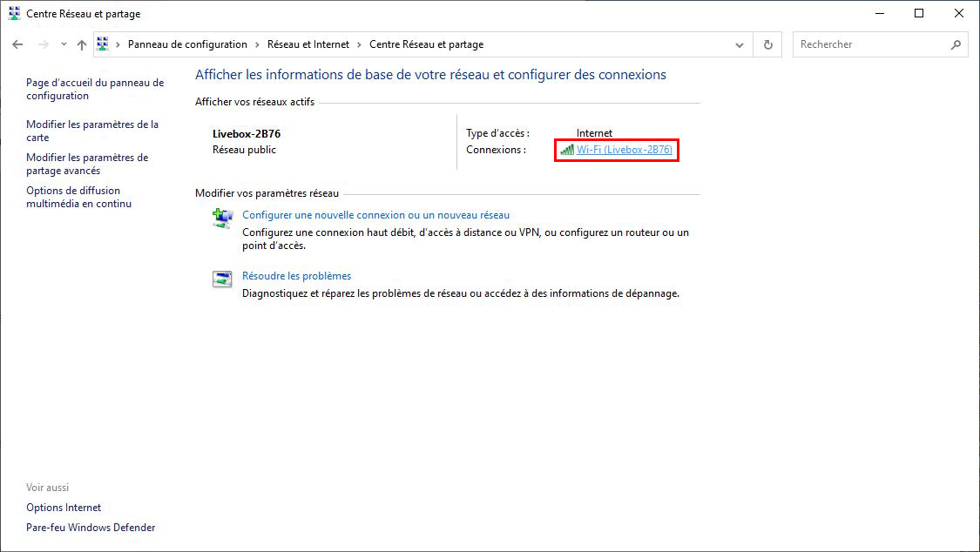This screenshot has height=552, width=980.
Task: Open Page d'accueil du panneau de configuration
Action: coord(95,89)
